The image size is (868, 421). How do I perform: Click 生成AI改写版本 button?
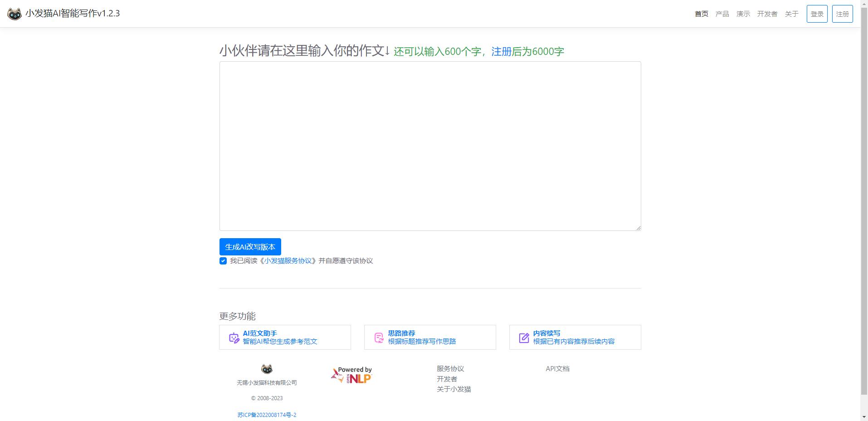coord(250,247)
